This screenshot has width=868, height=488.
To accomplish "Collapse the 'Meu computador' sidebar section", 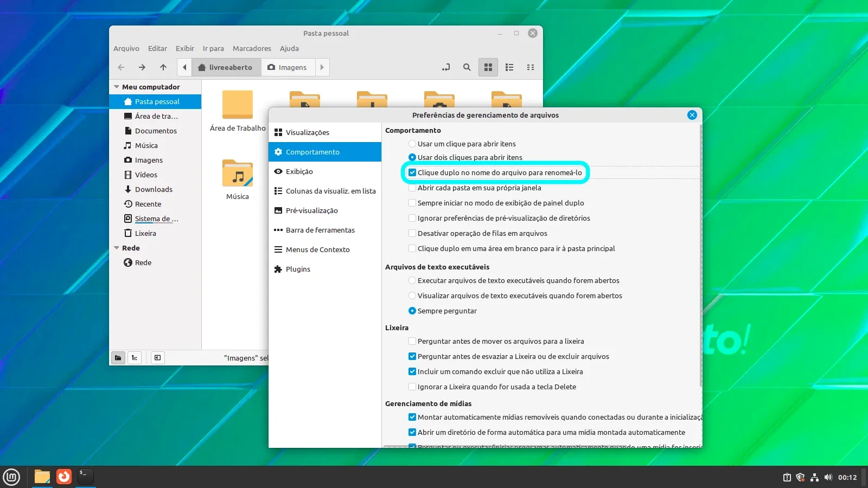I will [116, 87].
